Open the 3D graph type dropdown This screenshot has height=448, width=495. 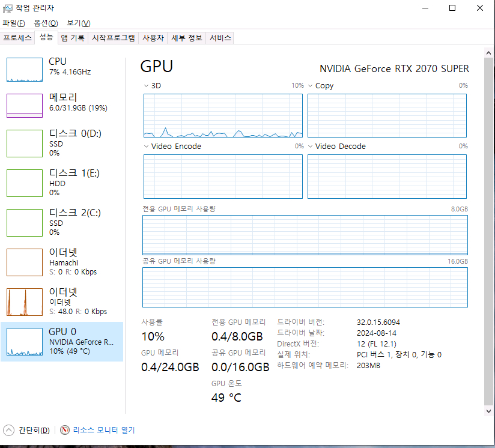pos(145,85)
